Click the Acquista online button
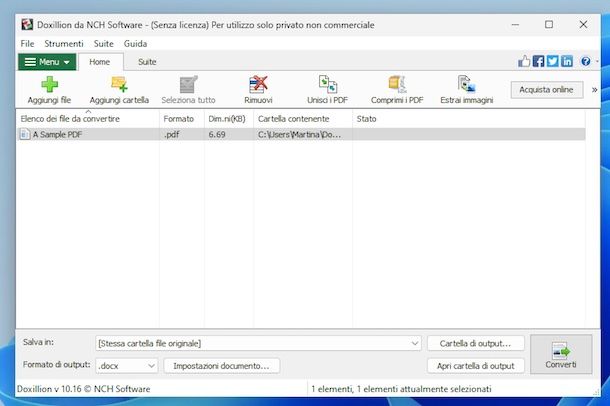 coord(547,90)
